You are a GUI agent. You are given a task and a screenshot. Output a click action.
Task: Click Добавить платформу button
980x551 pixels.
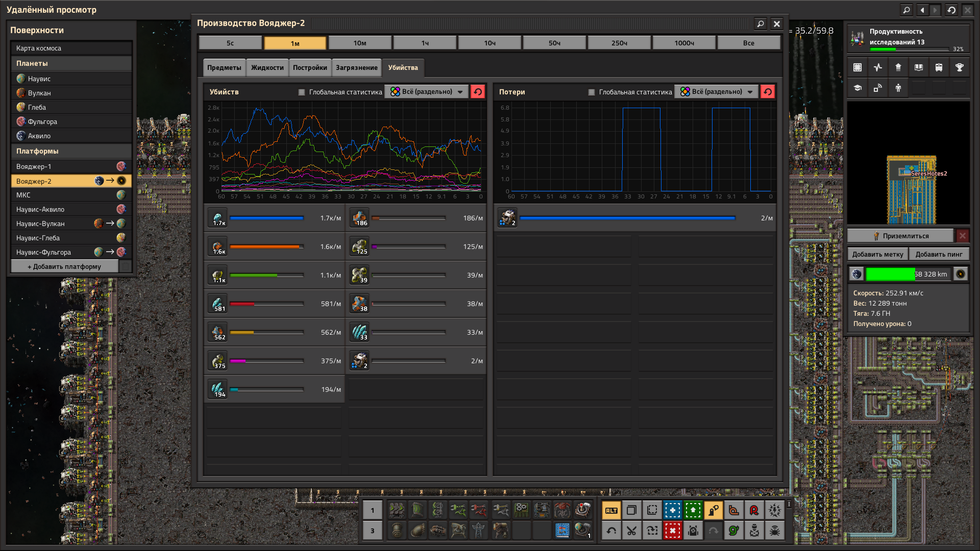click(64, 266)
